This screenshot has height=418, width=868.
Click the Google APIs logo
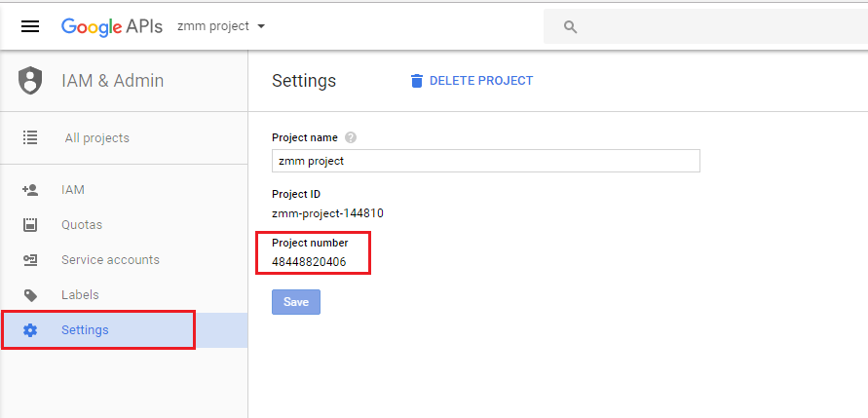pos(112,26)
